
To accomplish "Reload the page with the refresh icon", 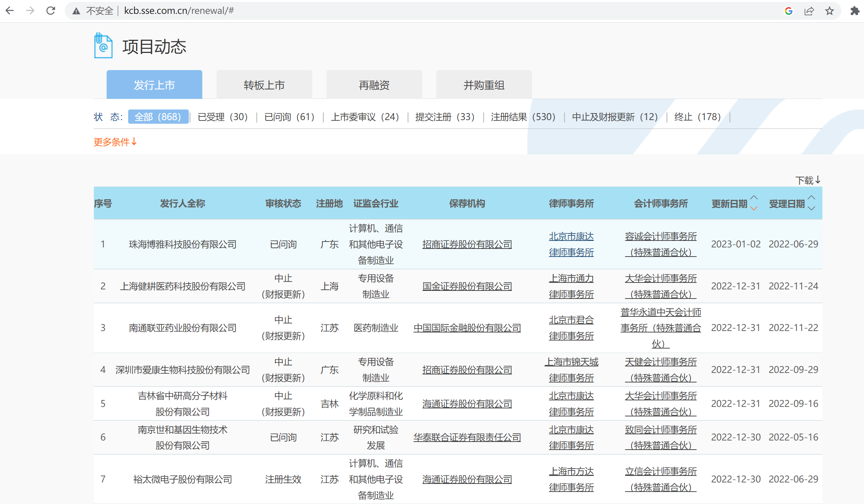I will pos(51,11).
